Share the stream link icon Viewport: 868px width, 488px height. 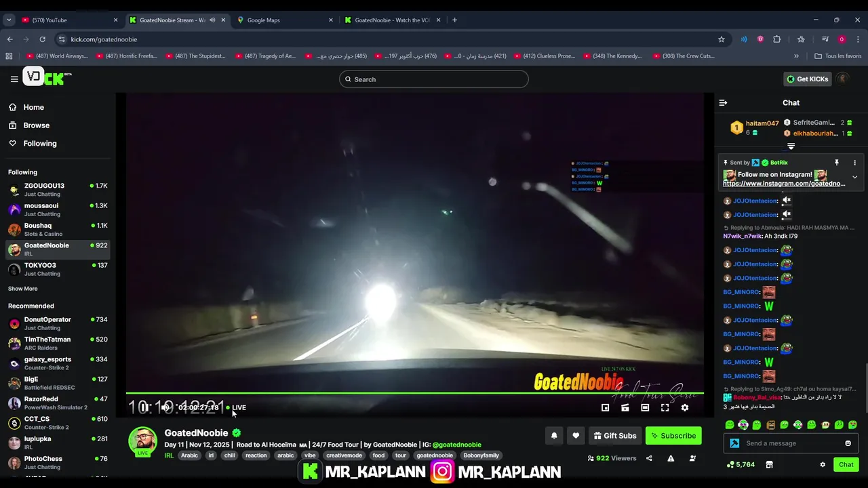click(649, 458)
